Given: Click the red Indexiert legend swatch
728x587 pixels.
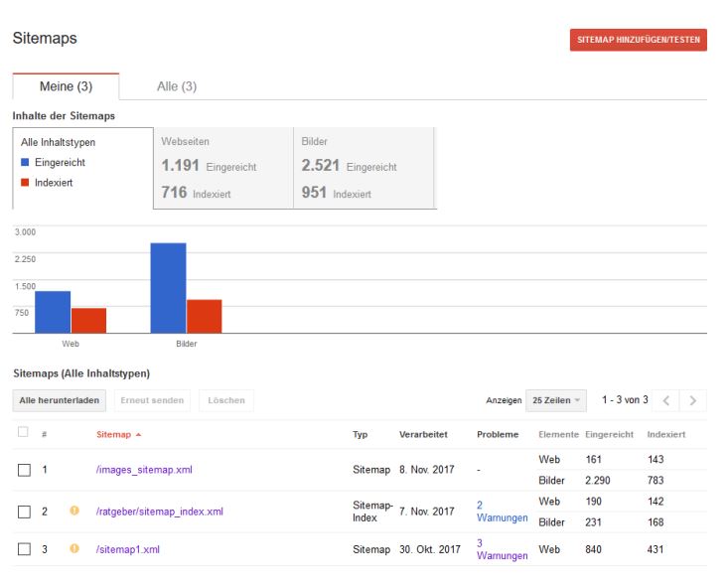Looking at the screenshot, I should [25, 183].
